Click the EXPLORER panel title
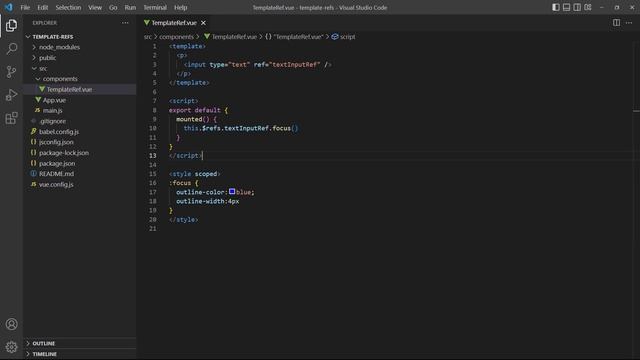Viewport: 640px width, 360px height. (45, 23)
